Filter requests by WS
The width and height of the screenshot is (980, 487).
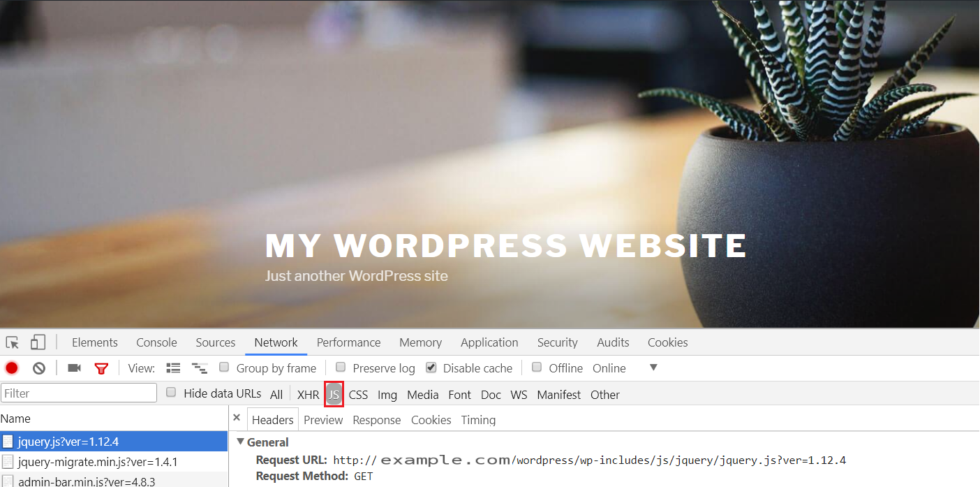pos(519,395)
